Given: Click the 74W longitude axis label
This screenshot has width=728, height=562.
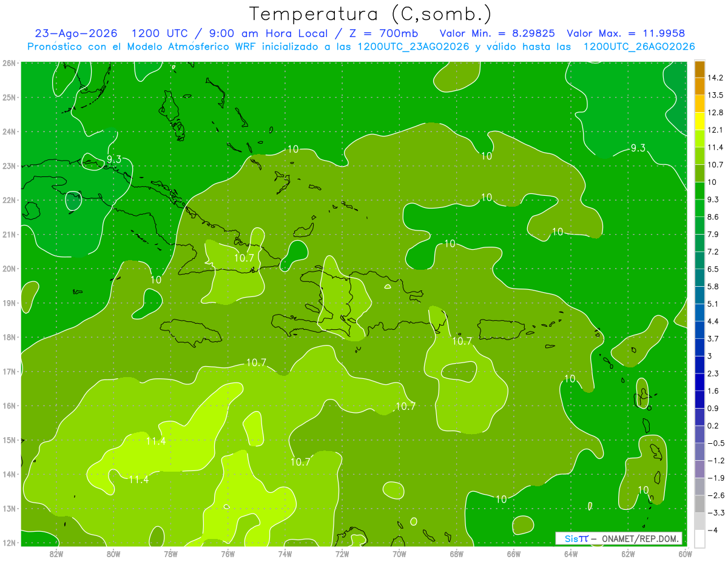Looking at the screenshot, I should click(x=285, y=554).
